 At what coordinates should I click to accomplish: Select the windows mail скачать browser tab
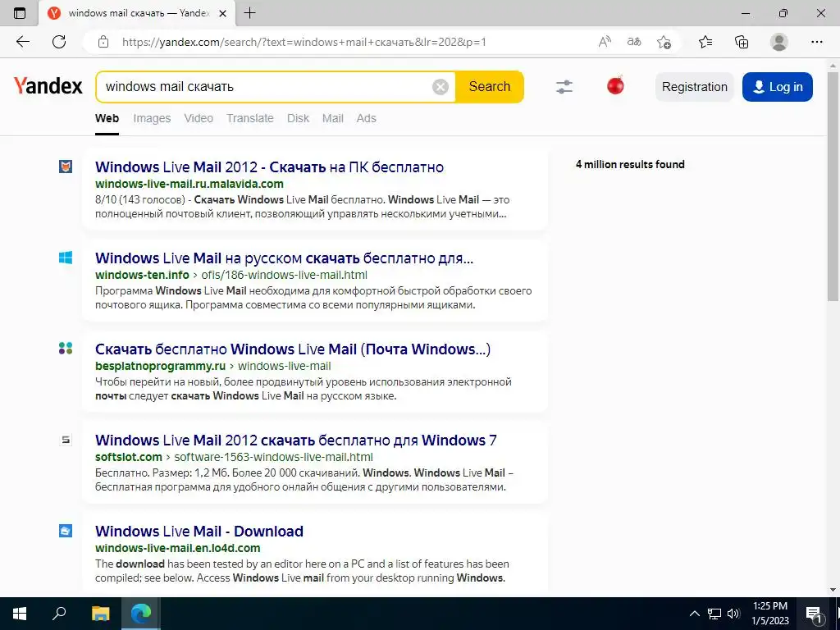tap(138, 13)
